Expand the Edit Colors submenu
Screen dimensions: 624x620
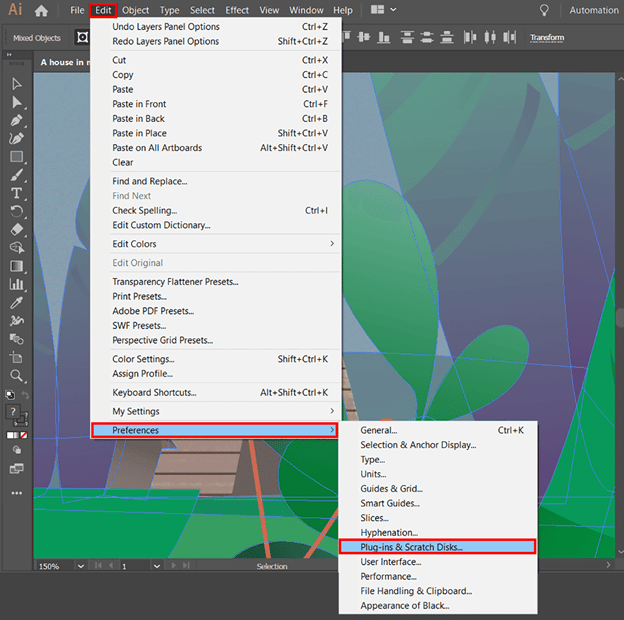[222, 244]
